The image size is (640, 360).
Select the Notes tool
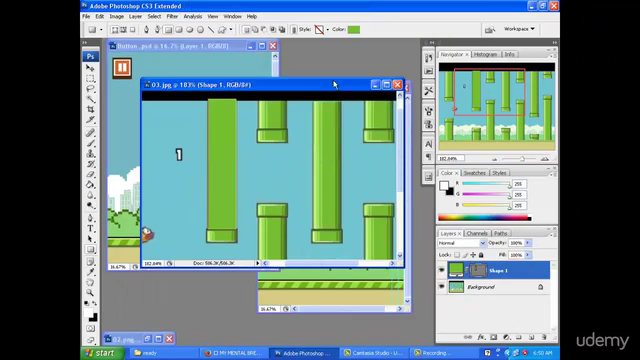coord(90,262)
